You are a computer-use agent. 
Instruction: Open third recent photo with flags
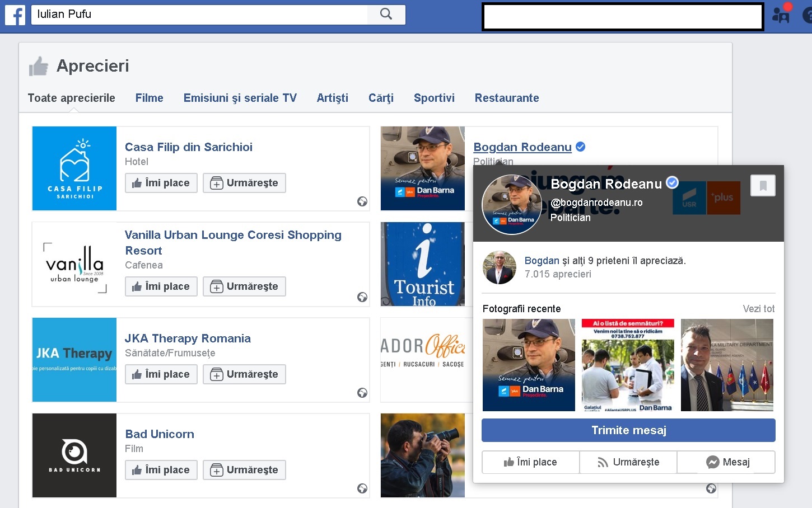[x=727, y=365]
